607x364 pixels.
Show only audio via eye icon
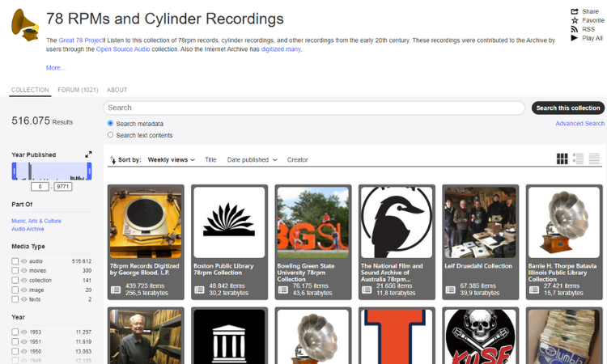tap(24, 261)
